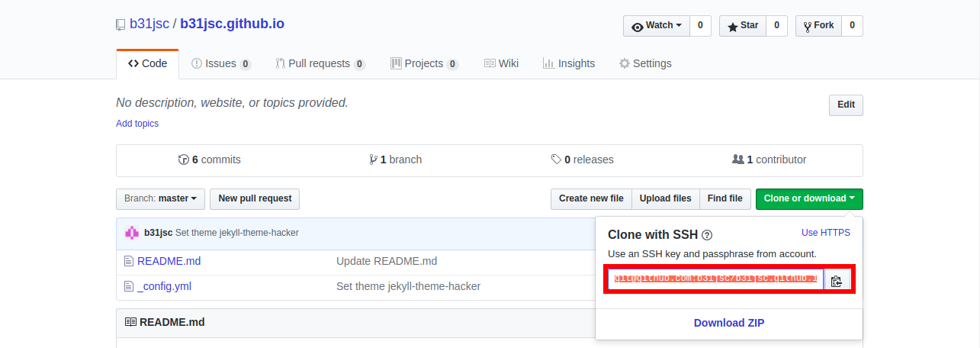
Task: Fork the repository
Action: tap(818, 26)
